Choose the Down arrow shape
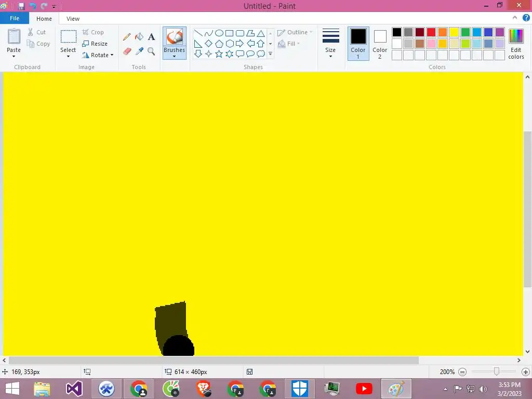This screenshot has height=399, width=532. [x=198, y=54]
